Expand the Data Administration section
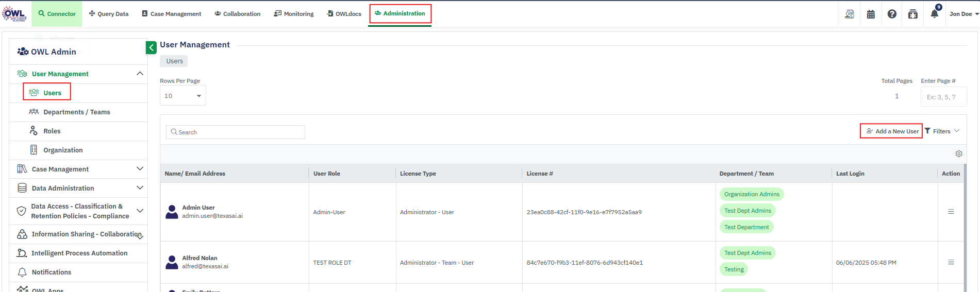Image resolution: width=980 pixels, height=292 pixels. pos(140,188)
